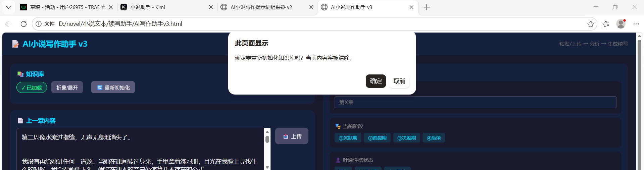The height and width of the screenshot is (170, 644).
Task: Close the TRAE 草稿 tab
Action: (111, 7)
